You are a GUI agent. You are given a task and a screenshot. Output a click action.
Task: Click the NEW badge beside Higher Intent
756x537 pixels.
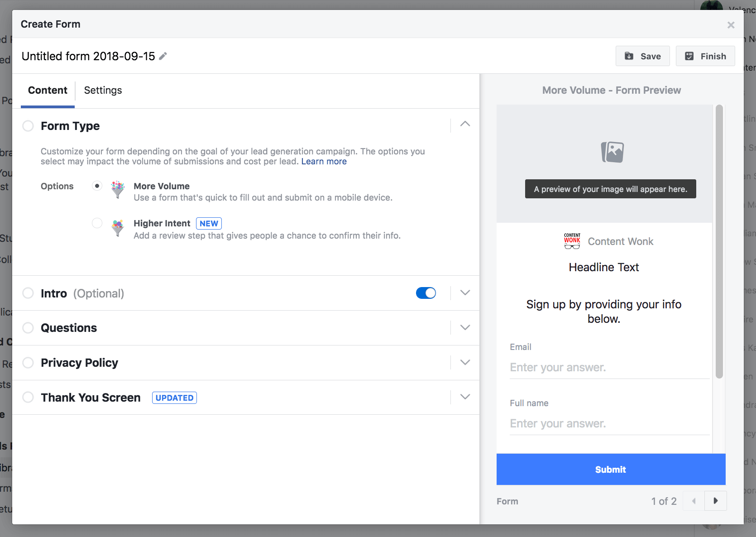click(x=209, y=223)
